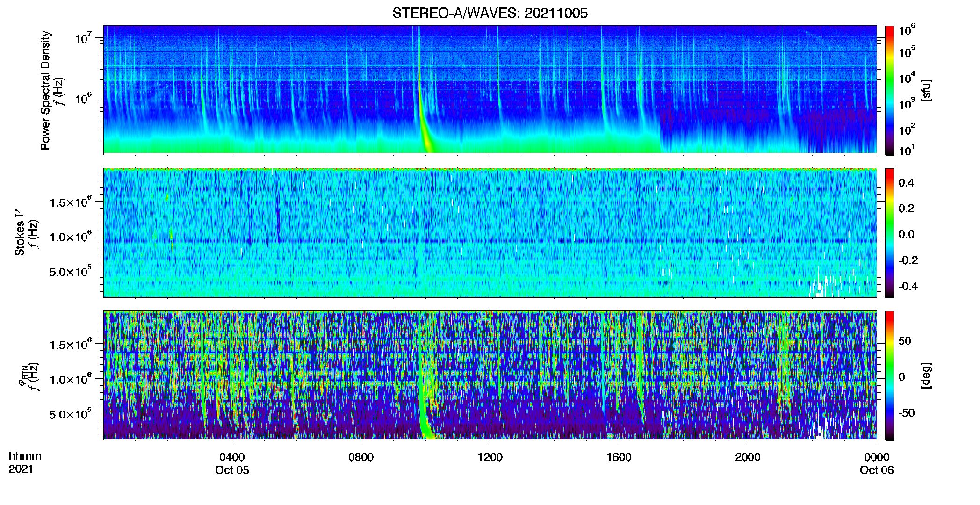The height and width of the screenshot is (505, 980).
Task: Click the Oct 06 date label
Action: (x=877, y=470)
